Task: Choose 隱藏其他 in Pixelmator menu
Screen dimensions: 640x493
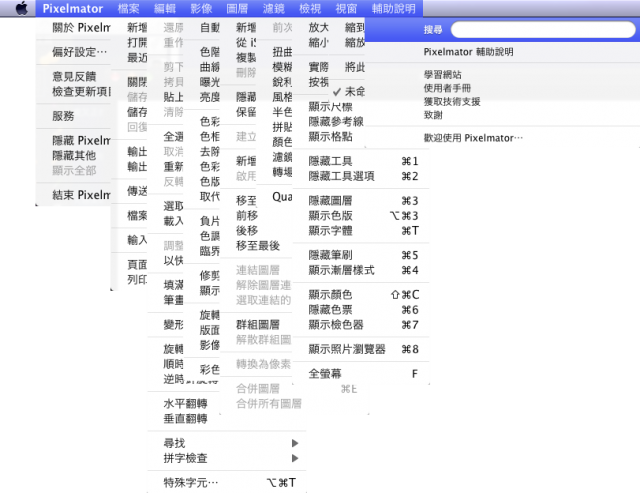Action: [x=73, y=155]
